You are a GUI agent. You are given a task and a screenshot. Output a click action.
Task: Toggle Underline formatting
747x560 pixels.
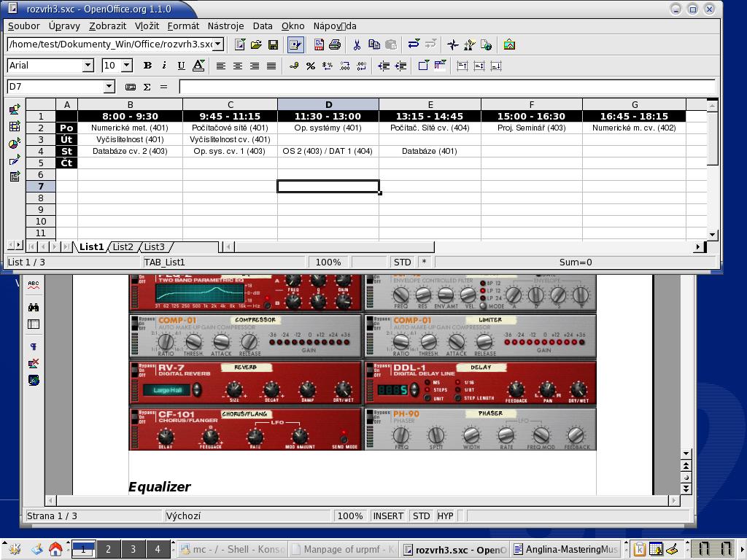(181, 66)
